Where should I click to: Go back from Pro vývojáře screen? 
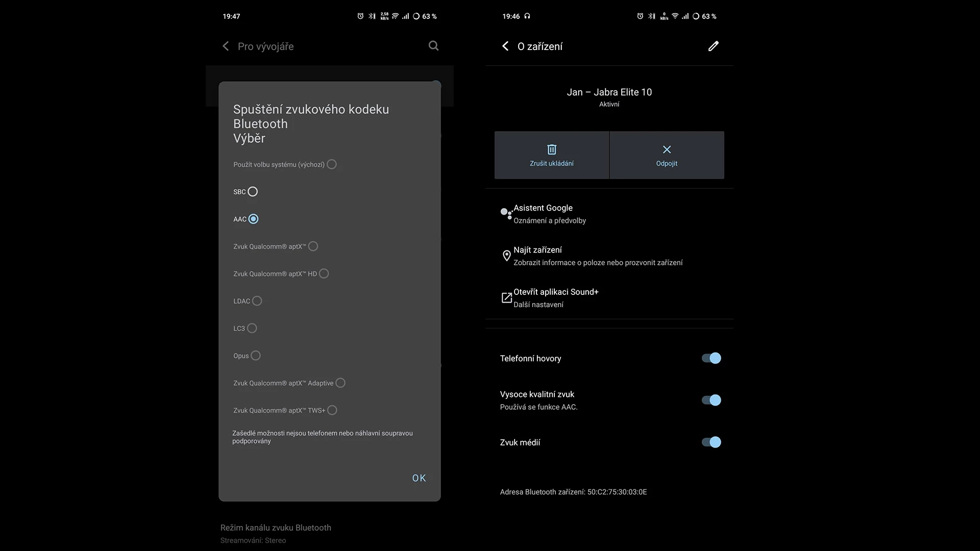tap(226, 46)
